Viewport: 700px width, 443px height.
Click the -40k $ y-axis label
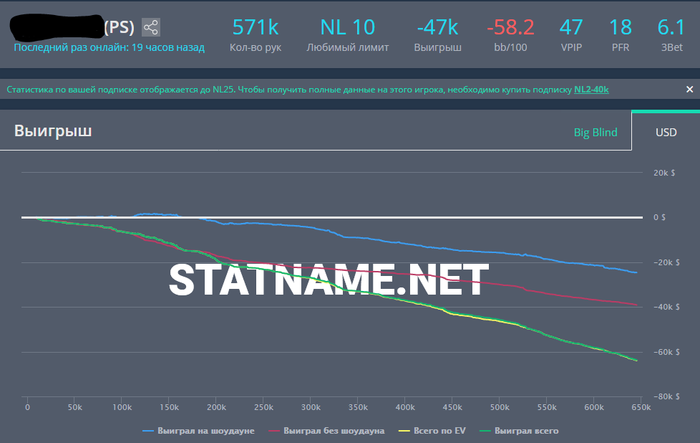click(x=667, y=307)
